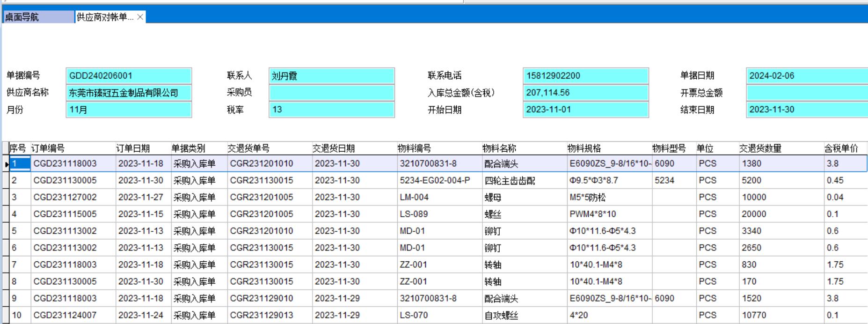Click the 交退货日期 column header

(354, 148)
